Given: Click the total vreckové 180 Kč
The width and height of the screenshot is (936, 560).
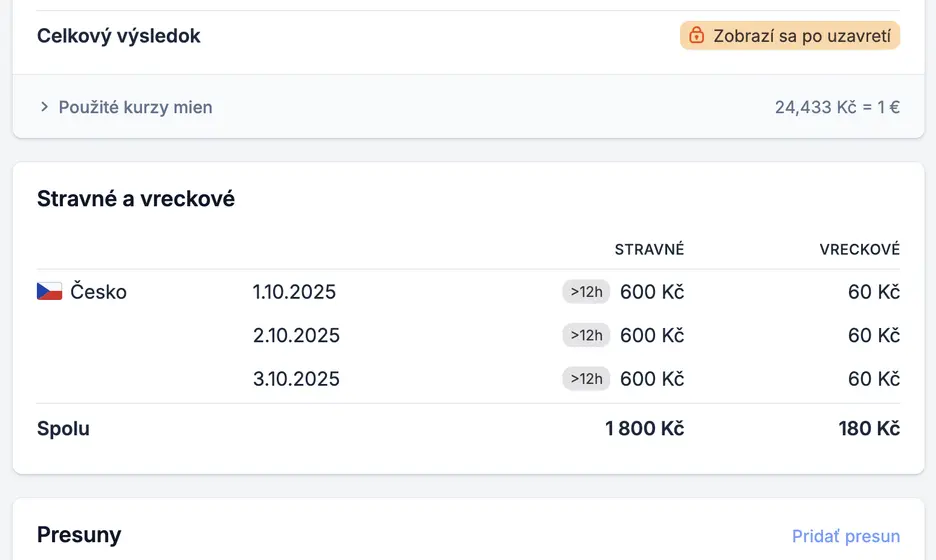Looking at the screenshot, I should tap(869, 429).
